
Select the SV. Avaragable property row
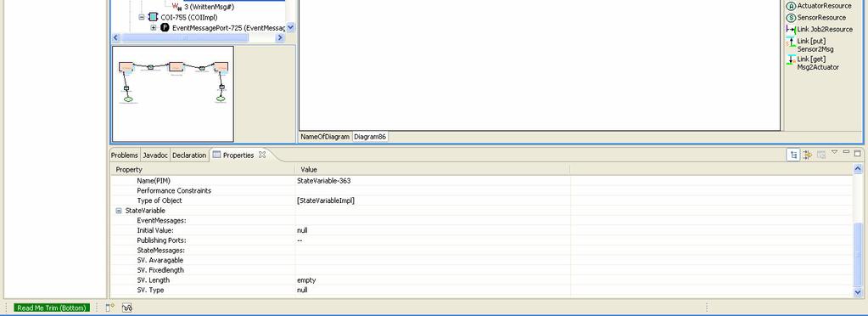482,260
